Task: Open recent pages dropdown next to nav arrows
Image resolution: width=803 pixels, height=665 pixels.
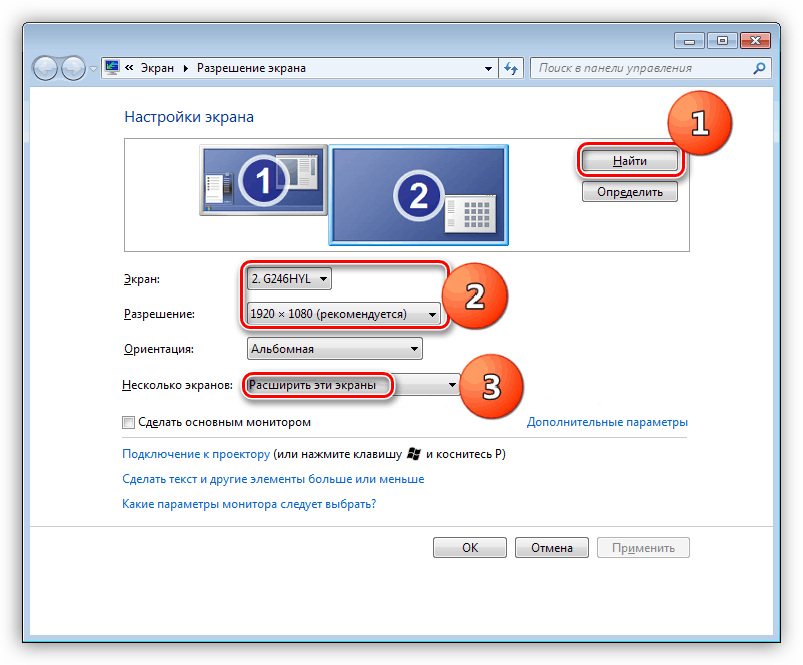Action: [93, 68]
